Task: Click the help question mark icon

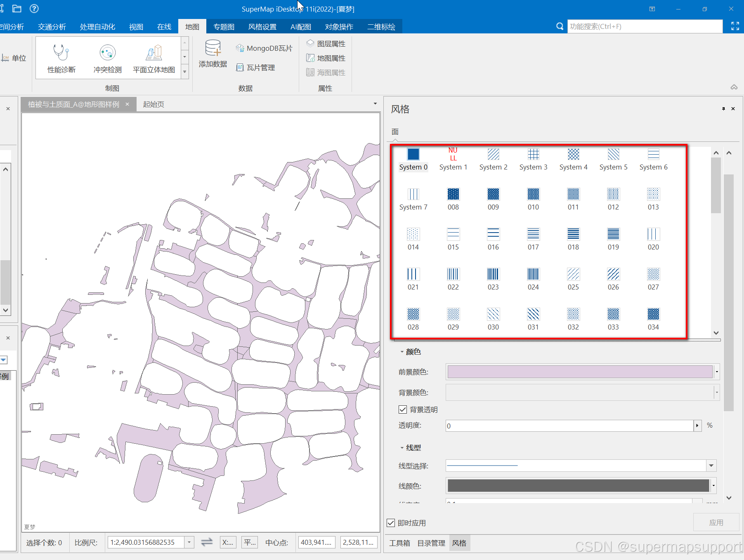Action: click(x=34, y=9)
